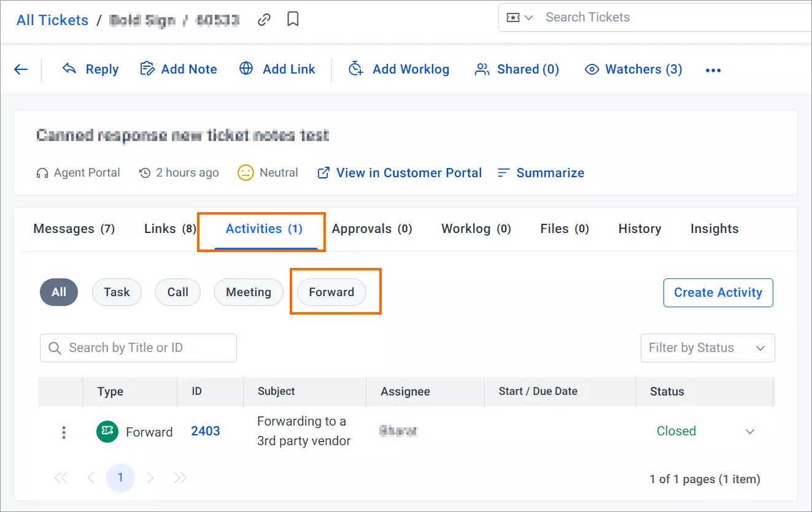
Task: Open Watchers (3) list
Action: pos(633,69)
